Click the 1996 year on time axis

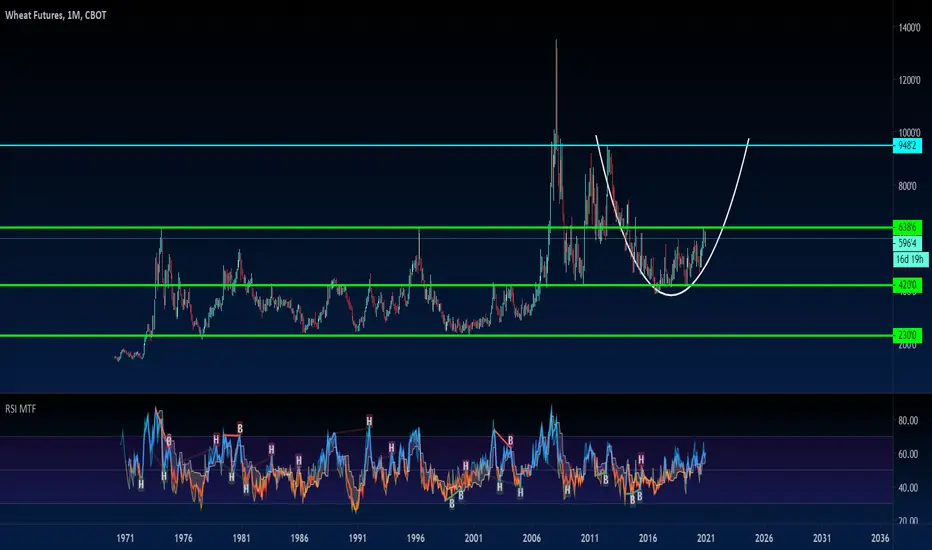click(415, 538)
